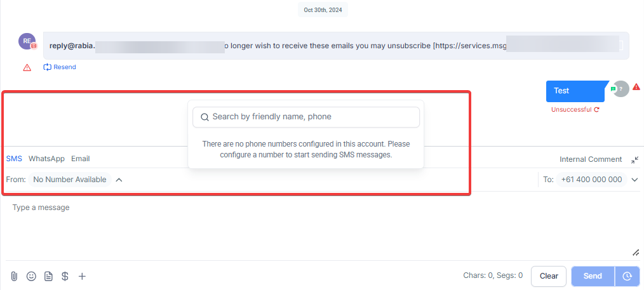Screen dimensions: 644x290
Task: Click the red warning triangle beside Test message
Action: point(636,86)
